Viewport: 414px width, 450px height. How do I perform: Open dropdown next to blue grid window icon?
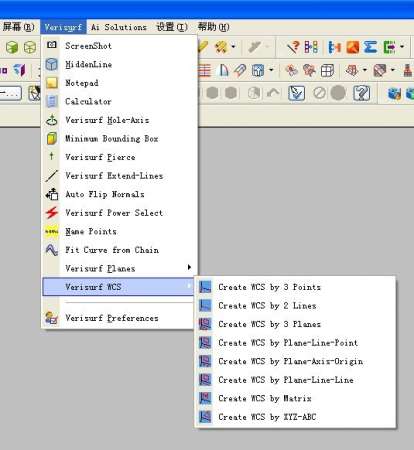click(x=271, y=70)
